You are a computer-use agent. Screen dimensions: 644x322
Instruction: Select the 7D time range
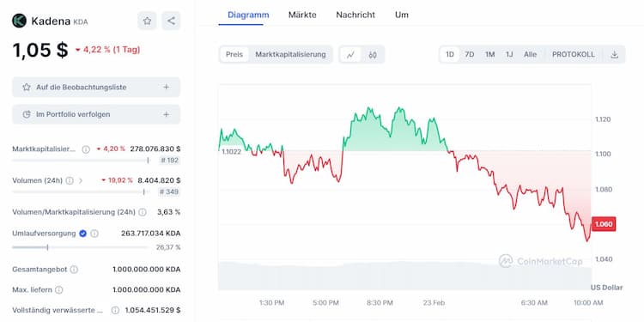pyautogui.click(x=469, y=55)
